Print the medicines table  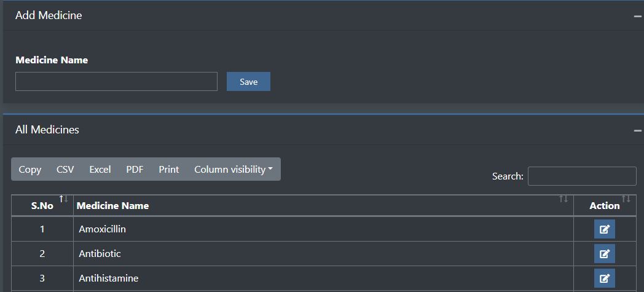click(x=169, y=169)
